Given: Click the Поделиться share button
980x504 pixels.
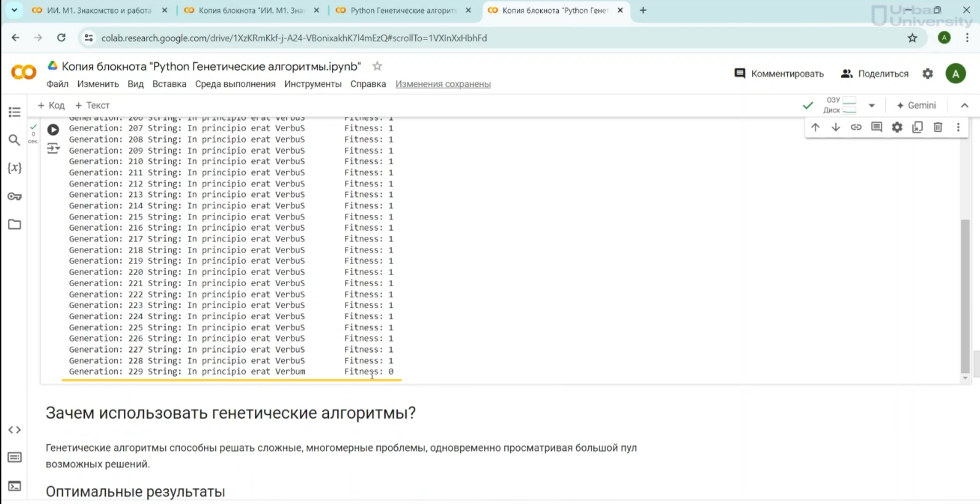Looking at the screenshot, I should click(875, 74).
